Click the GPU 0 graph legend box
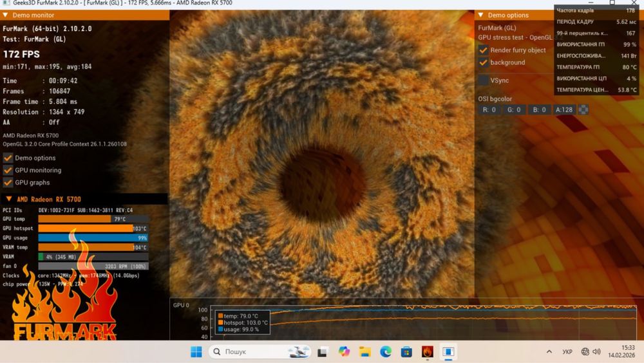This screenshot has height=363, width=644. pyautogui.click(x=243, y=322)
